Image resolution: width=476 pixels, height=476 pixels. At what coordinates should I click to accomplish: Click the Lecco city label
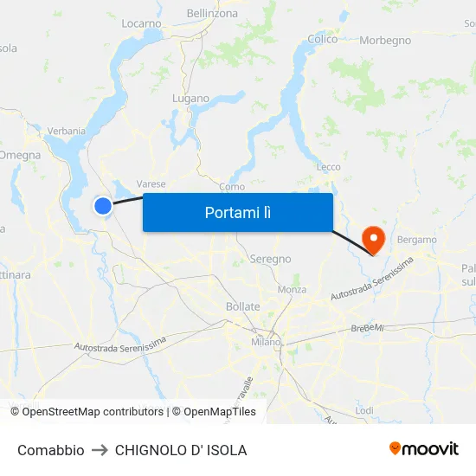(x=329, y=167)
